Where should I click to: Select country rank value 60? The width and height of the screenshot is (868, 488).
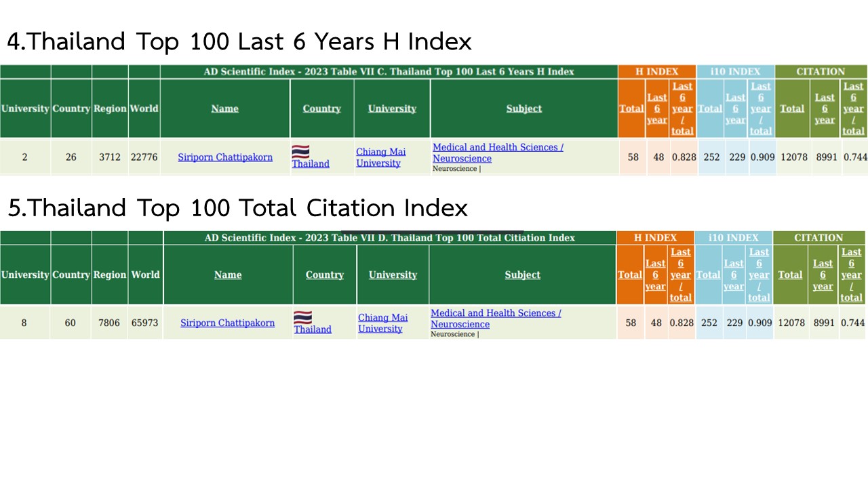(x=71, y=323)
